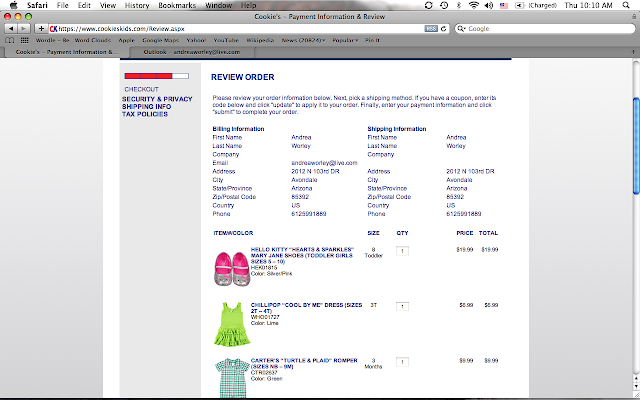The height and width of the screenshot is (400, 640).
Task: Click the Shipping Info sidebar link
Action: (x=147, y=107)
